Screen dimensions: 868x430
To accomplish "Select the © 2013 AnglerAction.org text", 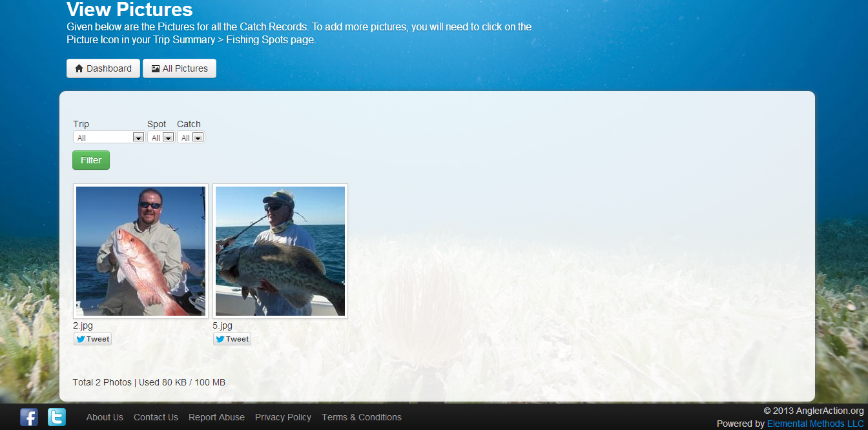I will click(814, 411).
